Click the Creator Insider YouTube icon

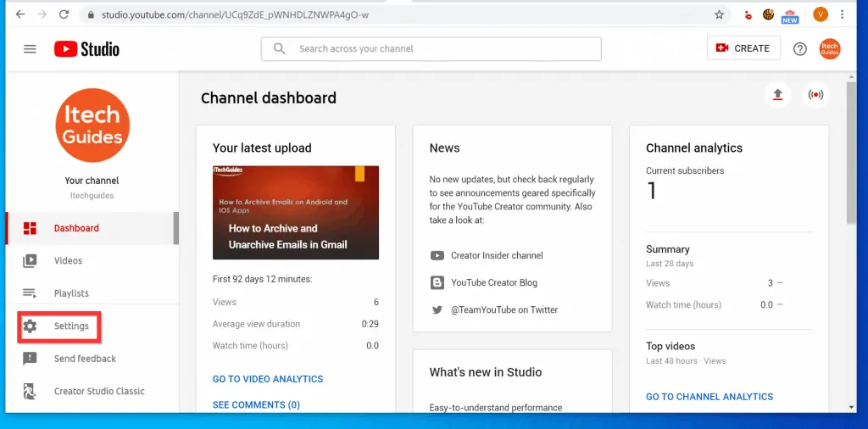tap(437, 256)
